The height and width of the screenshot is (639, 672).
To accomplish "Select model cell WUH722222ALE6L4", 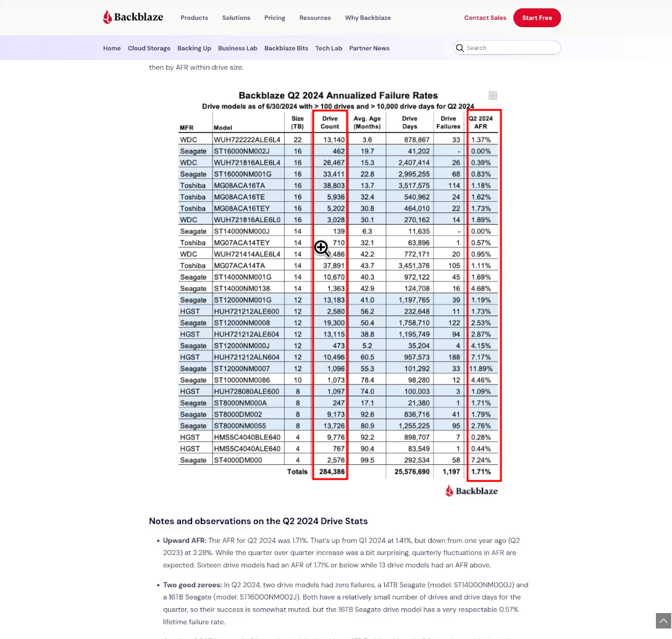I will [x=247, y=140].
